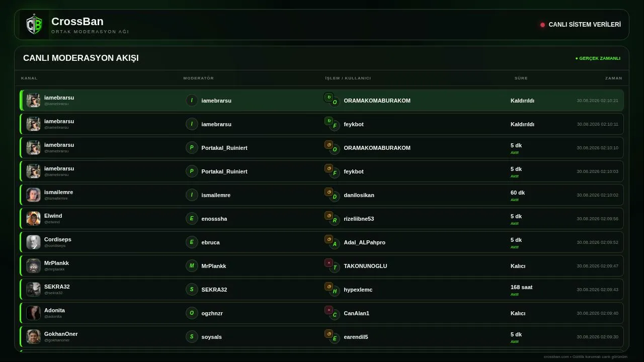
Task: Click the timeout icon beside hypexlemc
Action: coord(329,286)
